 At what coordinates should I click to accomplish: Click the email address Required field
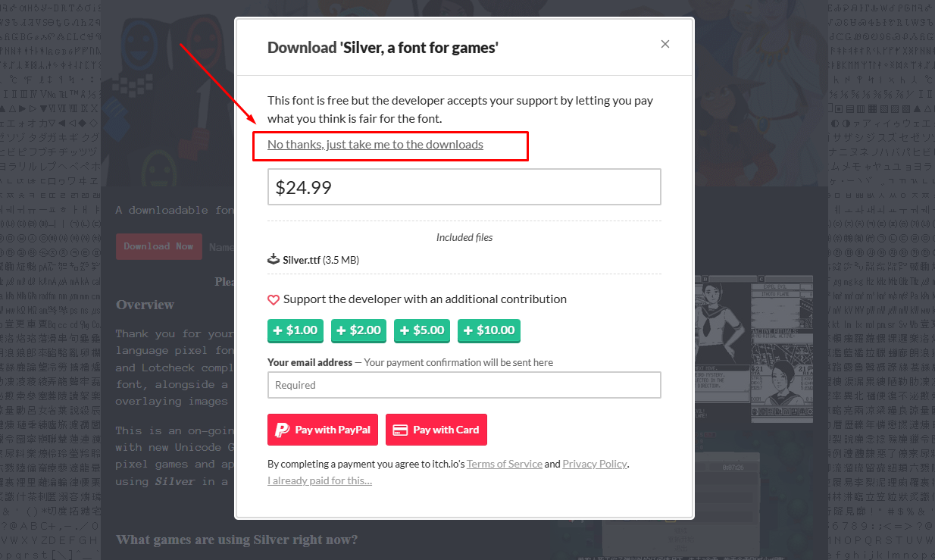464,385
